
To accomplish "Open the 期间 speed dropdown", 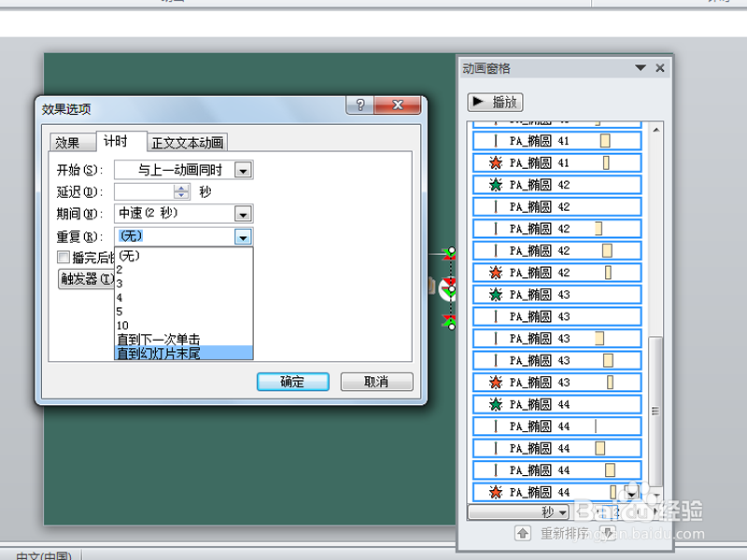I will 243,214.
